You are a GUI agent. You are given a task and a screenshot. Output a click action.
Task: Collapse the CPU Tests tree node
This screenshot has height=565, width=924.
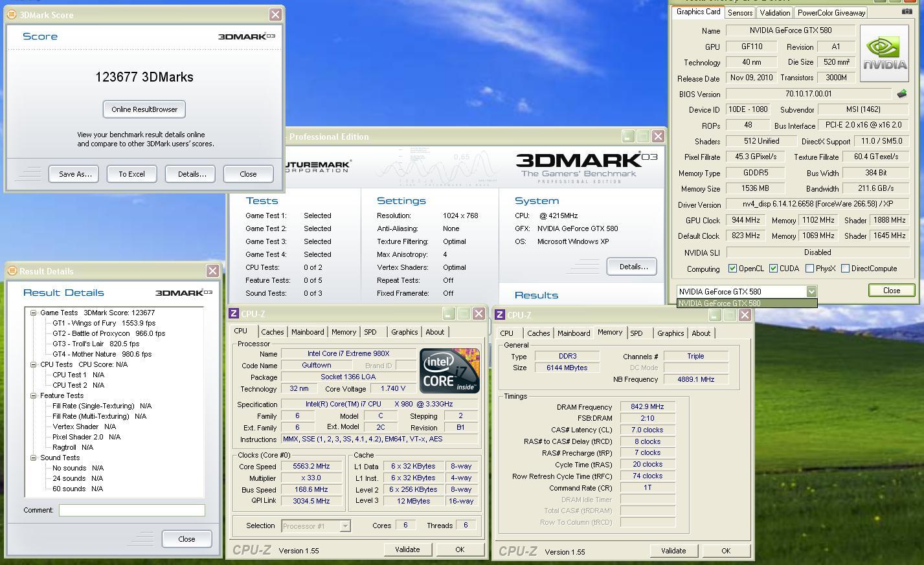(x=33, y=364)
